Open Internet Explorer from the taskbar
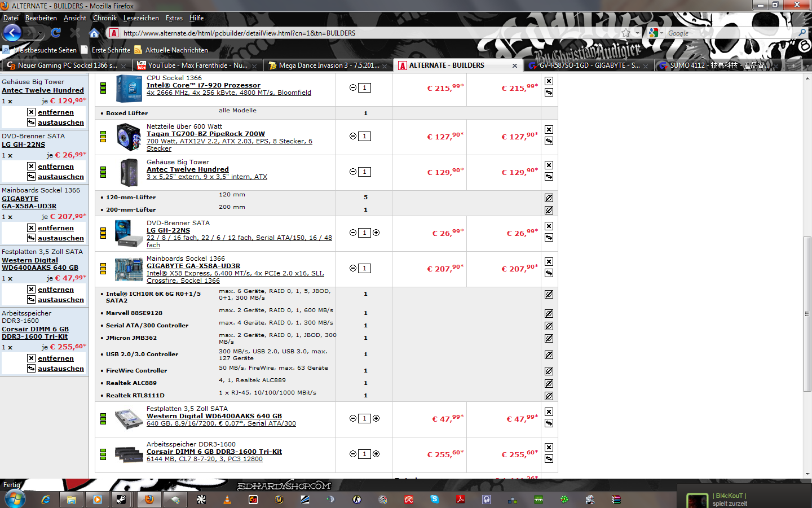Screen dimensions: 812x508 (46, 500)
